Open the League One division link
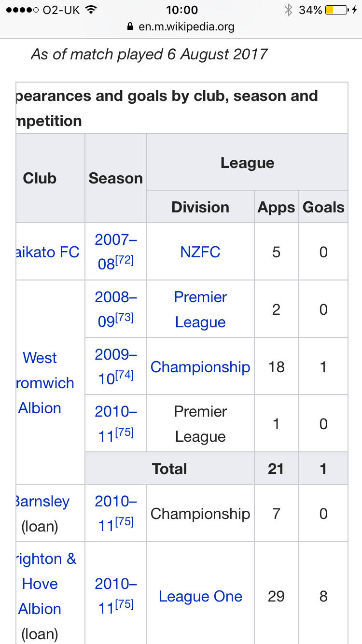This screenshot has width=362, height=644. tap(200, 596)
